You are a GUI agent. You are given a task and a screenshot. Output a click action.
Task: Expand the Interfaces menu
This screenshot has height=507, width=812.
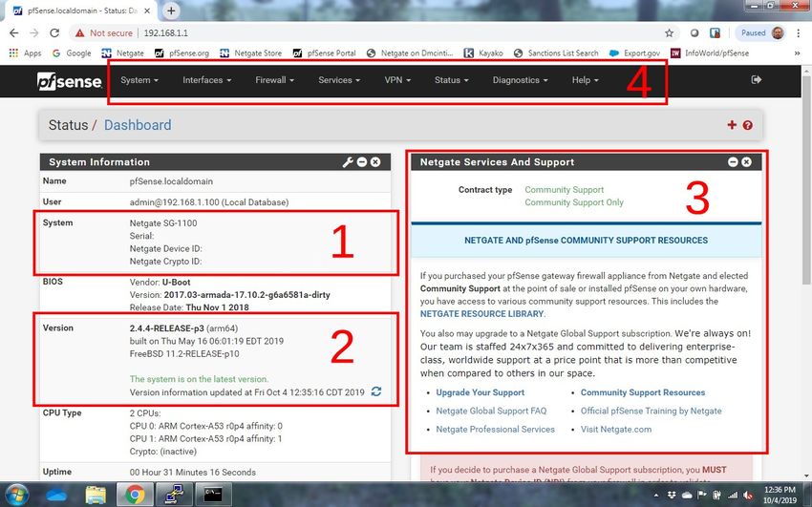(x=206, y=80)
